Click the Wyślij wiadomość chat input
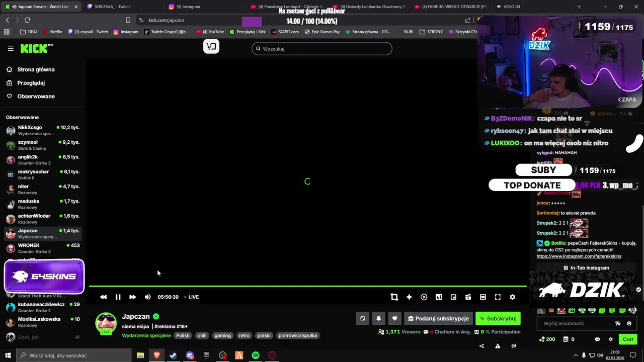Image resolution: width=644 pixels, height=362 pixels. pos(575,323)
